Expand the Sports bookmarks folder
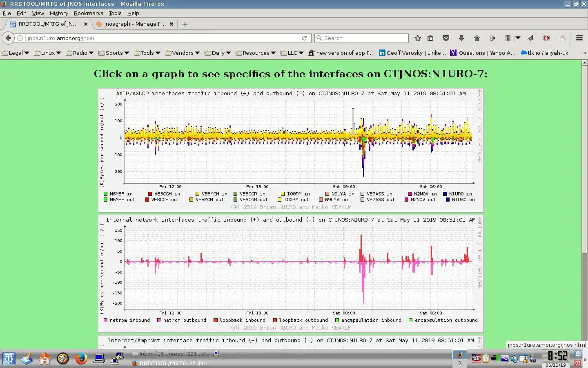This screenshot has width=588, height=368. pyautogui.click(x=114, y=53)
